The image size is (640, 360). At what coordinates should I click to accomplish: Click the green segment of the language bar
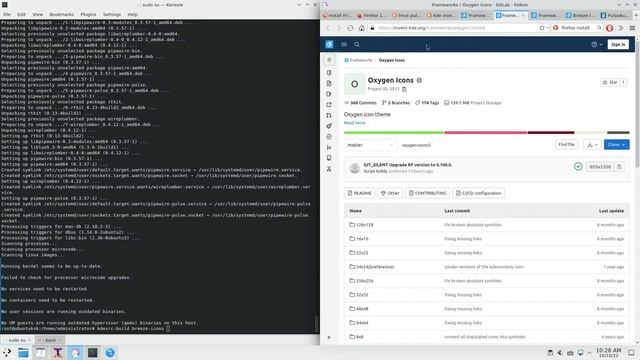[x=394, y=132]
